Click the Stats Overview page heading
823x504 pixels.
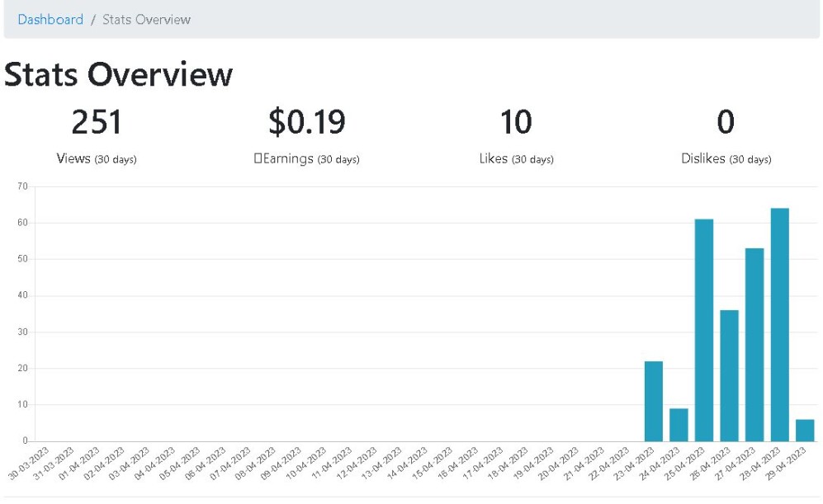pos(118,74)
